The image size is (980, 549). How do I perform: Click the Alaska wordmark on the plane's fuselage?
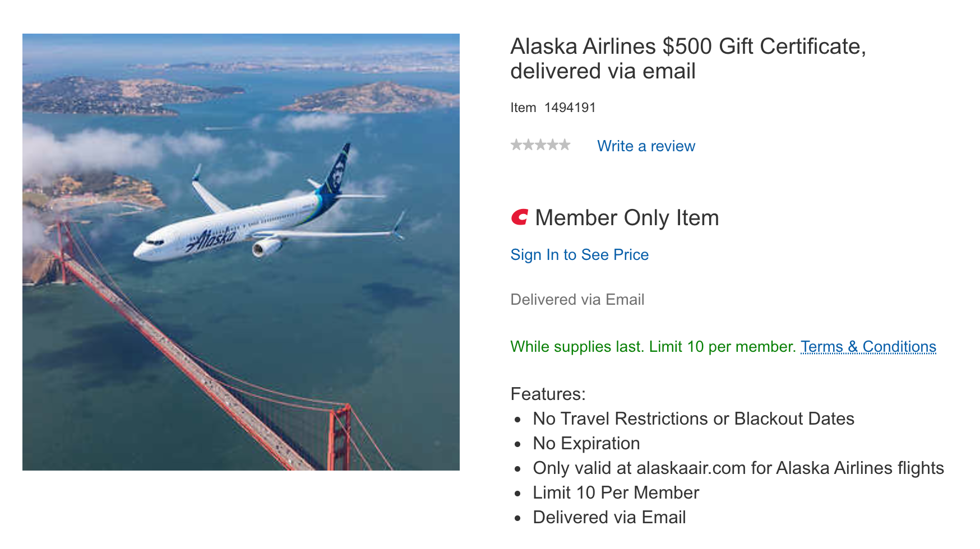coord(212,240)
